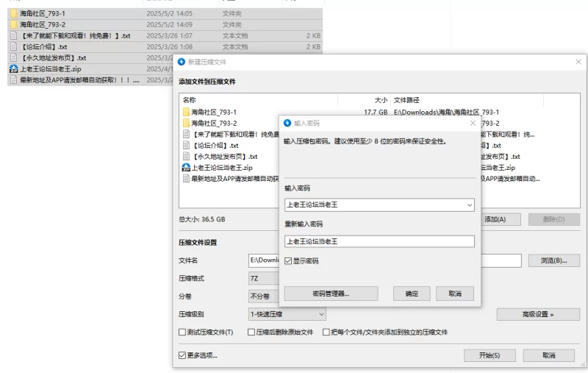Select 【来了就能下载和观看！纯免费！】.txt in explorer
Image resolution: width=588 pixels, height=373 pixels.
pyautogui.click(x=165, y=35)
